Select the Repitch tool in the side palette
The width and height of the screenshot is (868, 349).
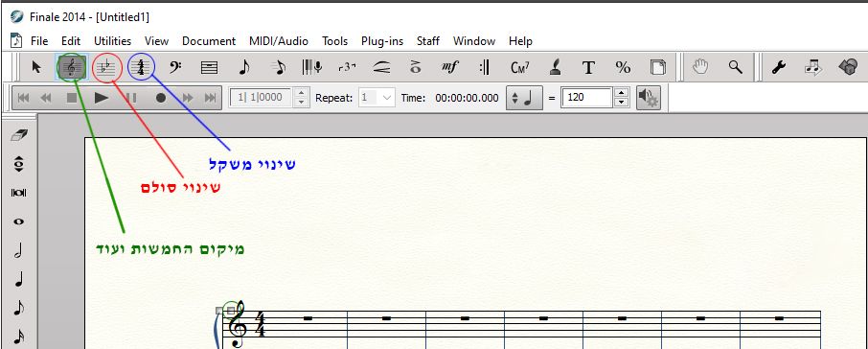point(19,164)
